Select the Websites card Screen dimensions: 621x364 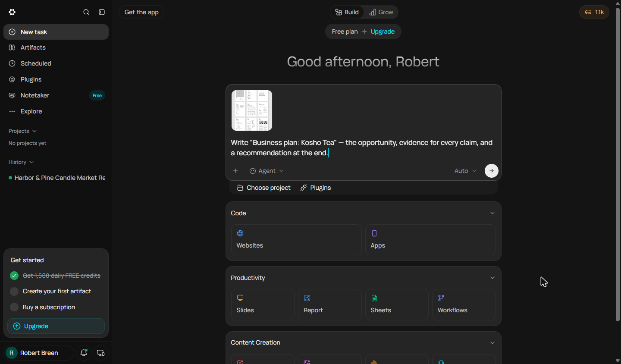296,240
